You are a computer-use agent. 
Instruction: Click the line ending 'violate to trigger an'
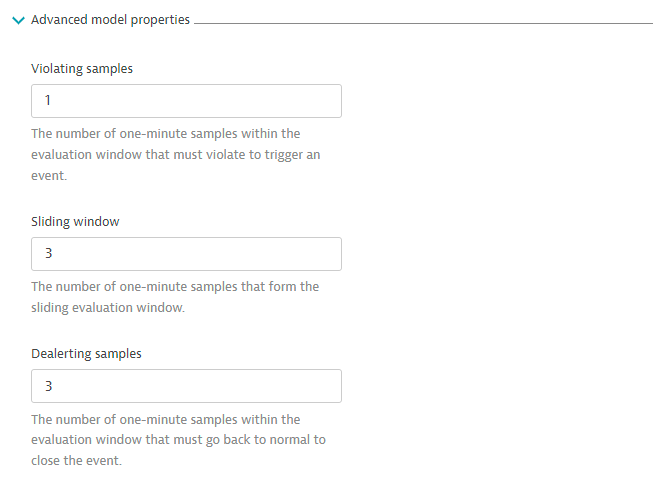(x=175, y=154)
